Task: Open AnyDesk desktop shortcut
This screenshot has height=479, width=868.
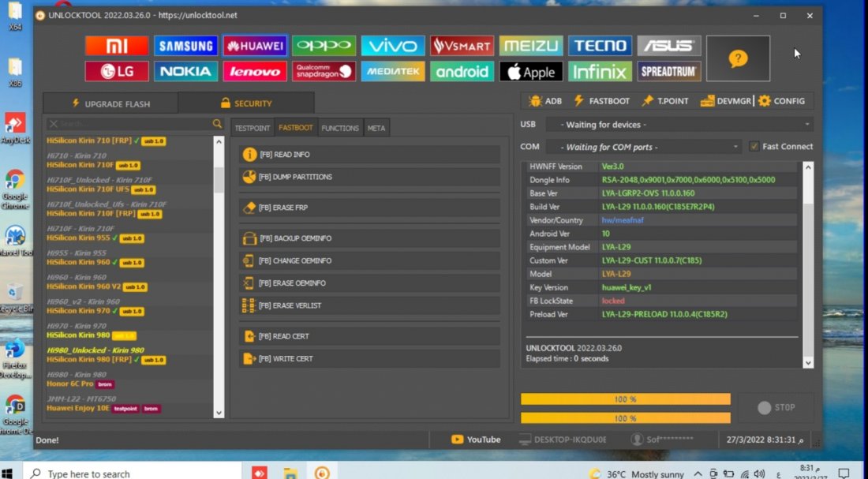Action: point(16,129)
